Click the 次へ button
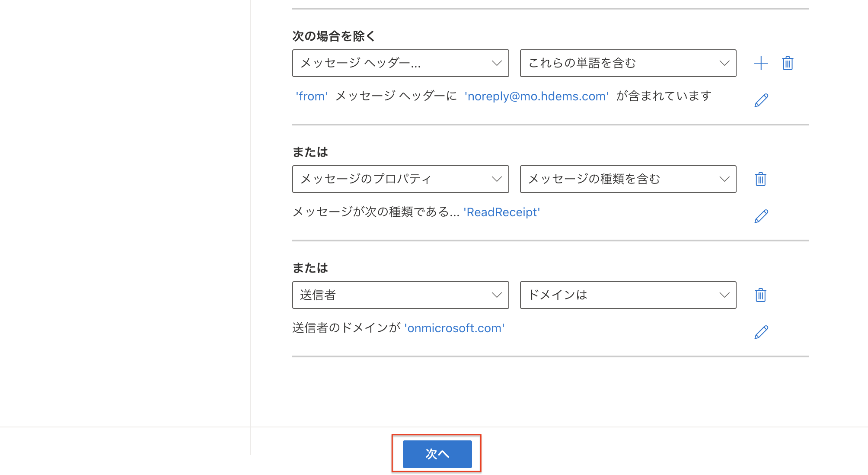 437,454
